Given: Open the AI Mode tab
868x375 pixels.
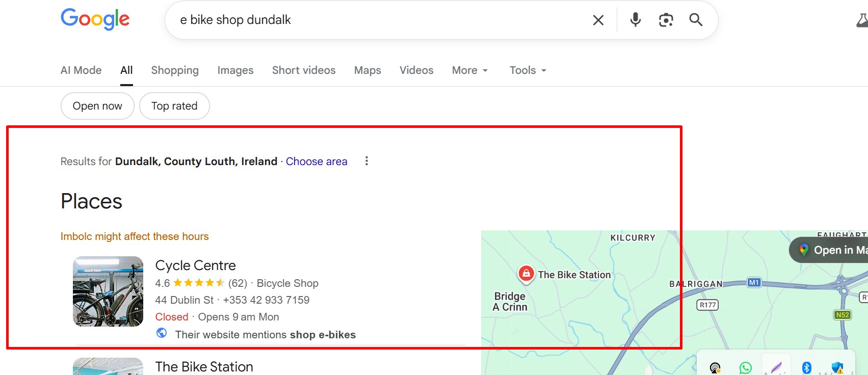Looking at the screenshot, I should coord(81,70).
